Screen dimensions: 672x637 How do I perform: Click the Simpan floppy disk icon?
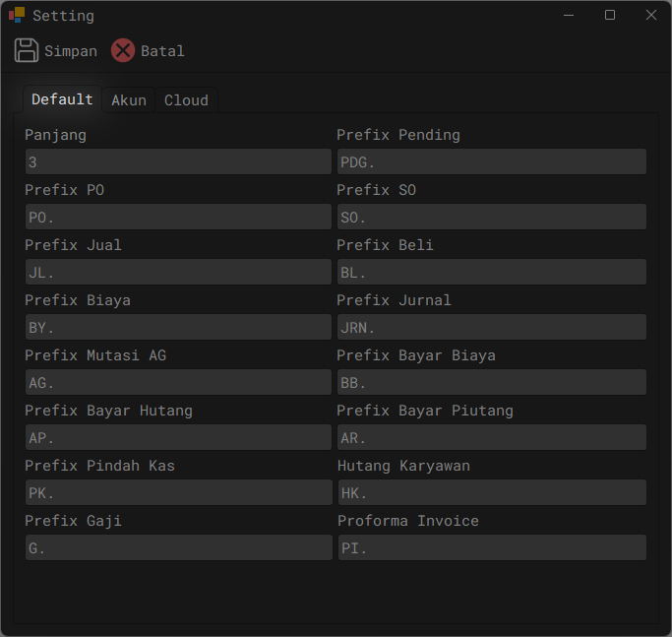(x=27, y=50)
